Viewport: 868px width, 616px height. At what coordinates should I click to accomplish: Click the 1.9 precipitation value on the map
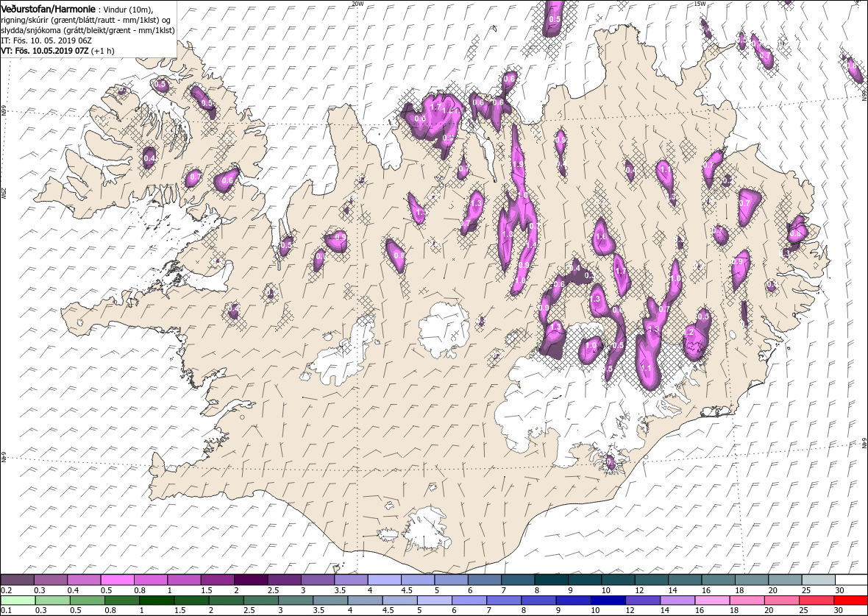click(518, 165)
